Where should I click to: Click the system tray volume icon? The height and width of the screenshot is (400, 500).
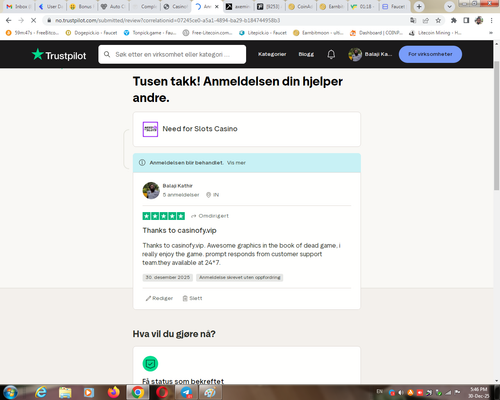click(x=401, y=393)
